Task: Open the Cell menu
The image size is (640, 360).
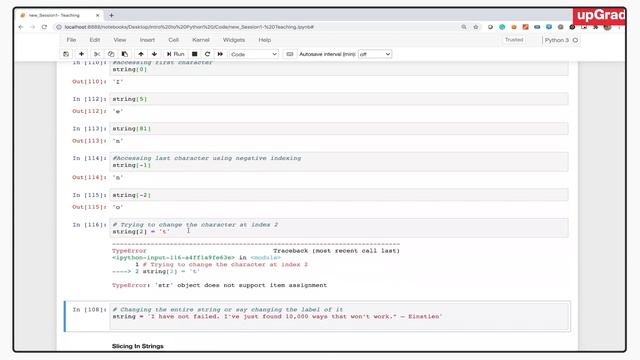Action: tap(173, 40)
